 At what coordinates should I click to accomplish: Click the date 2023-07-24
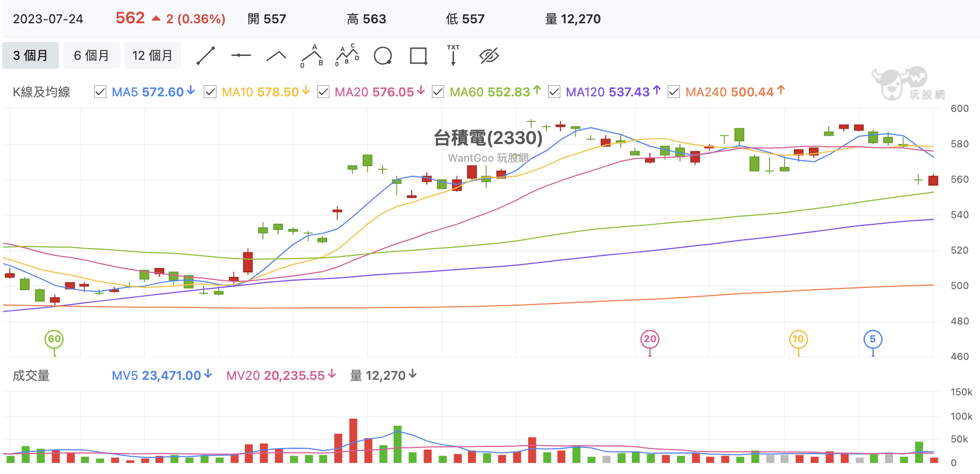pos(48,19)
